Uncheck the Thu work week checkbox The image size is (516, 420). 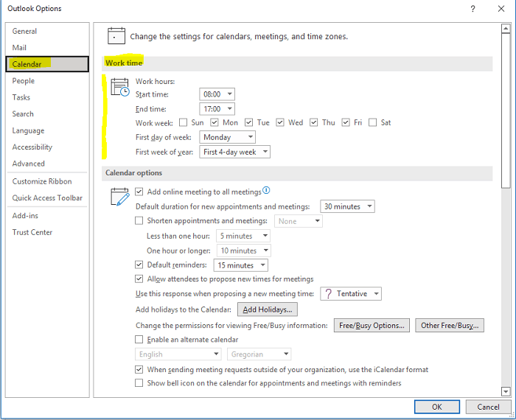314,122
